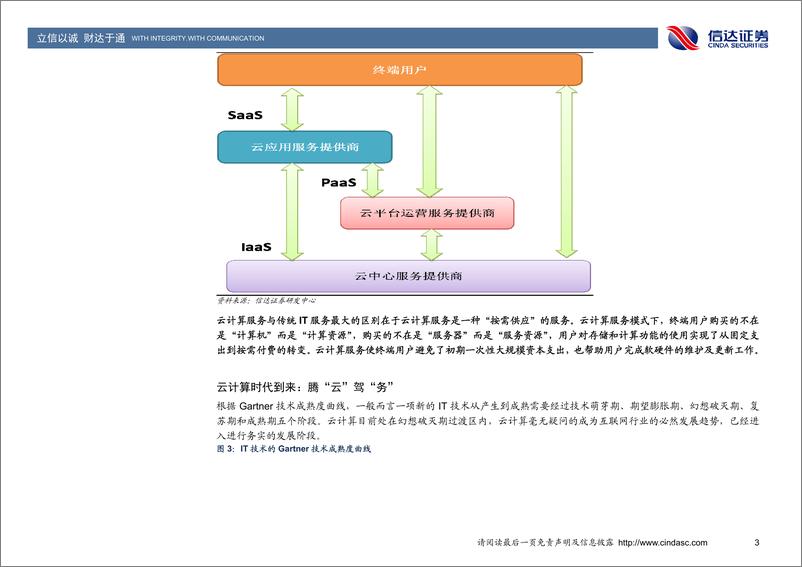Click the arrow linking 终端用户 to the pink platform box
Viewport: 802px width, 567px height.
point(430,142)
